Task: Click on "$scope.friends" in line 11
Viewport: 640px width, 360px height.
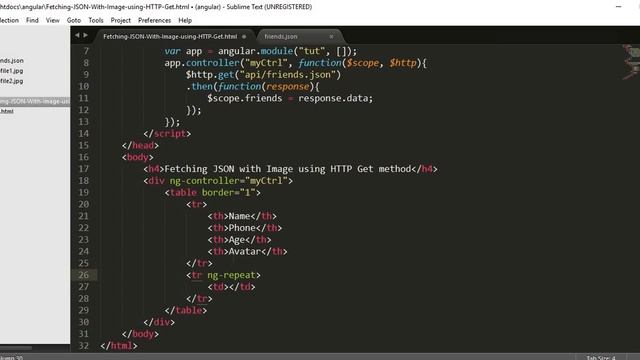Action: tap(244, 98)
